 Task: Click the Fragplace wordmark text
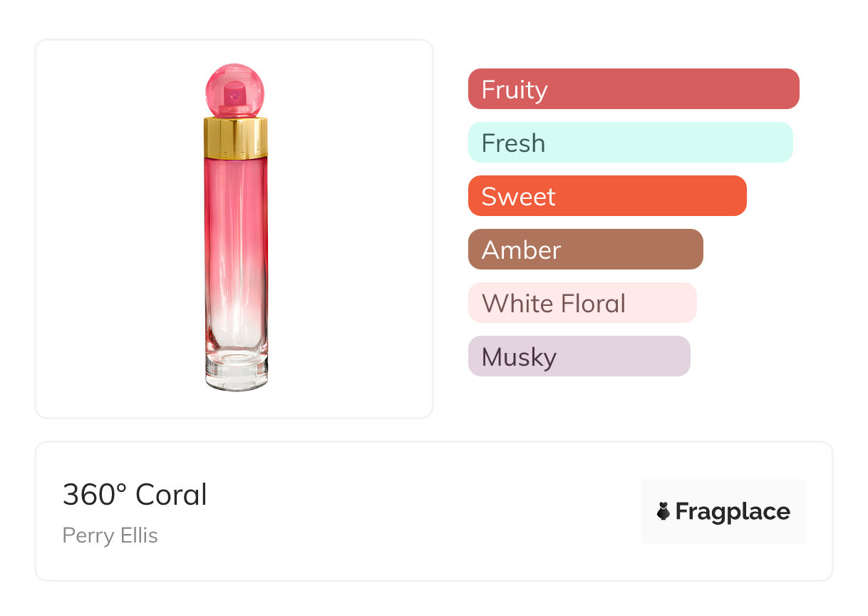click(733, 511)
